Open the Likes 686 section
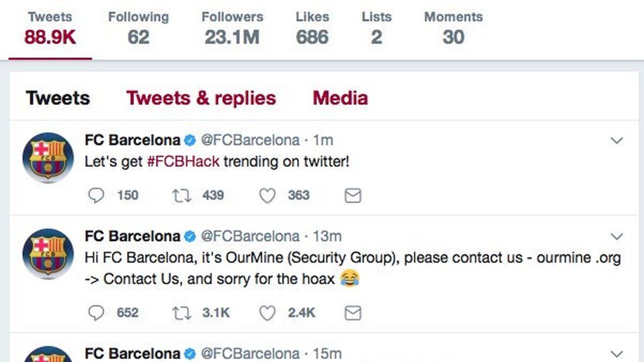Viewport: 644px width, 362px height. (x=312, y=29)
